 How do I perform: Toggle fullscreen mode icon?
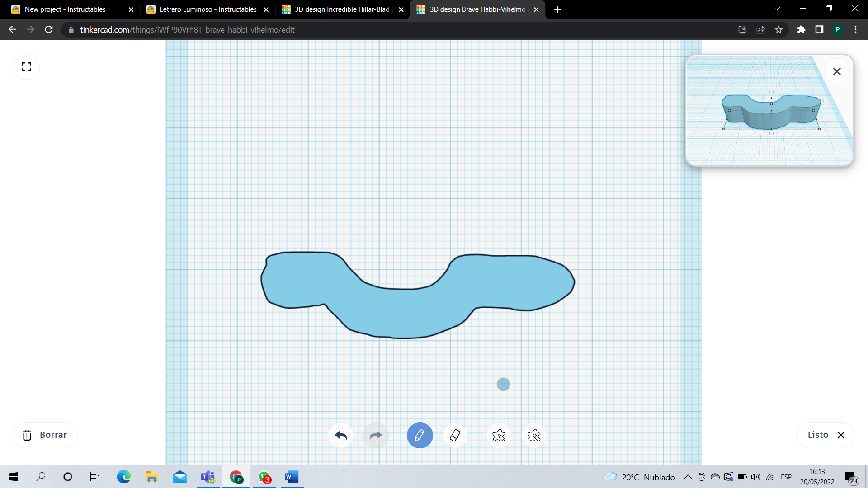tap(27, 67)
